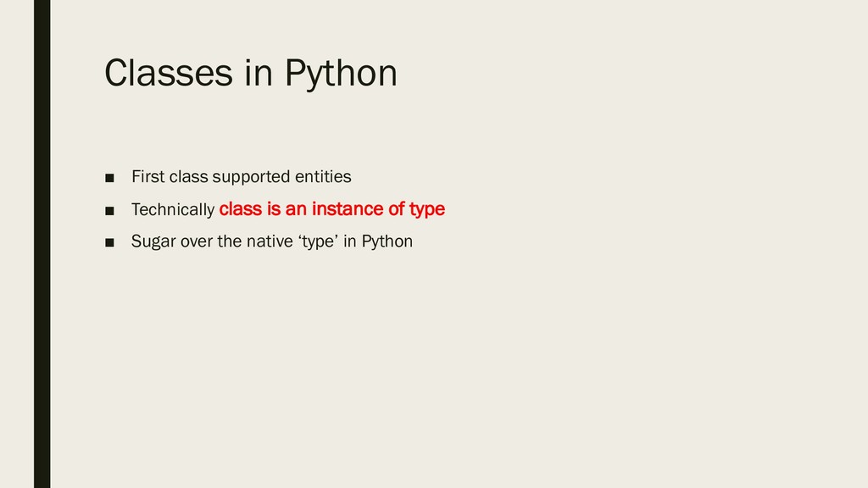Click the bullet marker before 'Technically'
The height and width of the screenshot is (488, 868).
tap(109, 210)
